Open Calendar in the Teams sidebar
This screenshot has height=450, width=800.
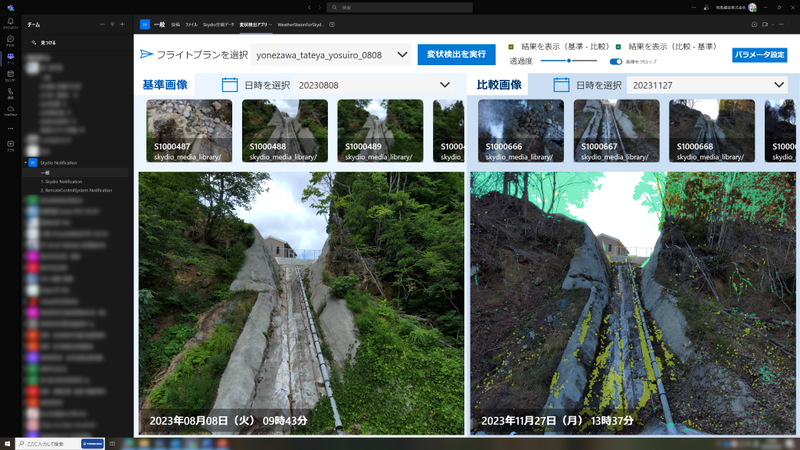click(x=10, y=75)
